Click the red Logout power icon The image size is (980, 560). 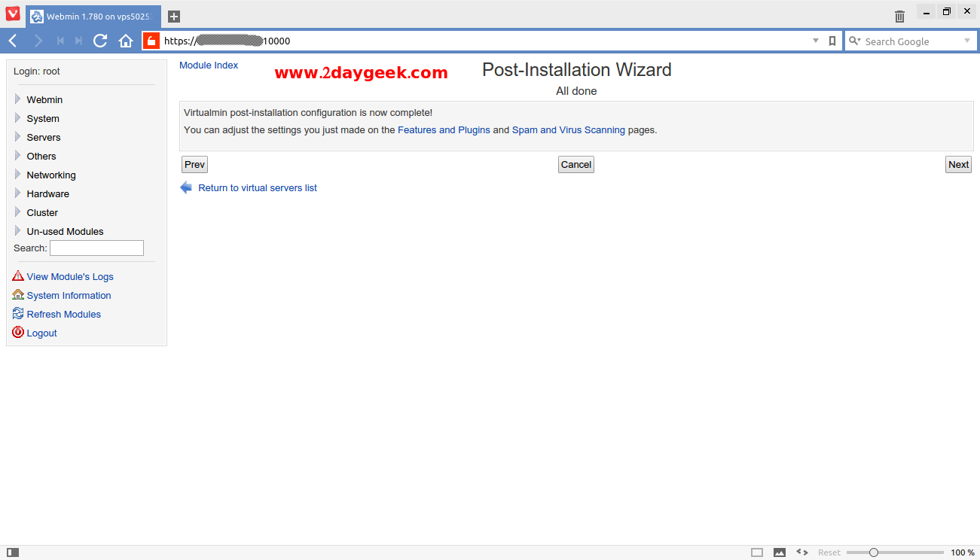click(x=18, y=333)
